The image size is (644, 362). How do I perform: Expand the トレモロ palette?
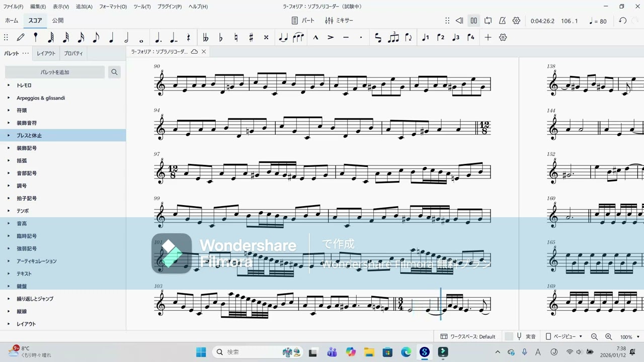9,85
